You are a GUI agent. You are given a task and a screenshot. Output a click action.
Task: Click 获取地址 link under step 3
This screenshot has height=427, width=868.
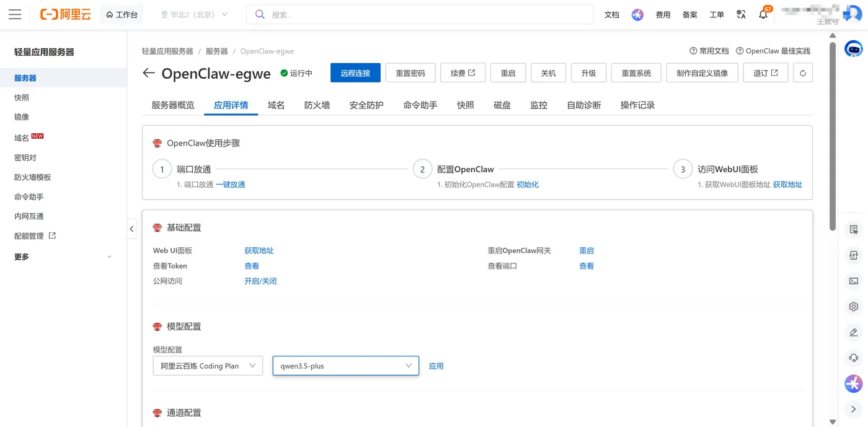787,185
